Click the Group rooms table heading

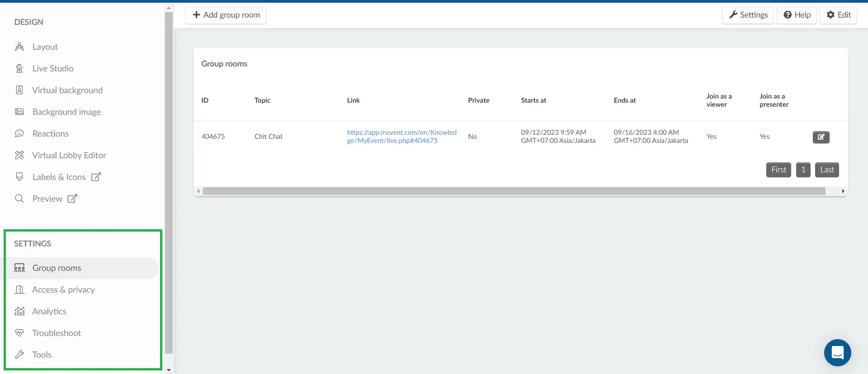[224, 64]
